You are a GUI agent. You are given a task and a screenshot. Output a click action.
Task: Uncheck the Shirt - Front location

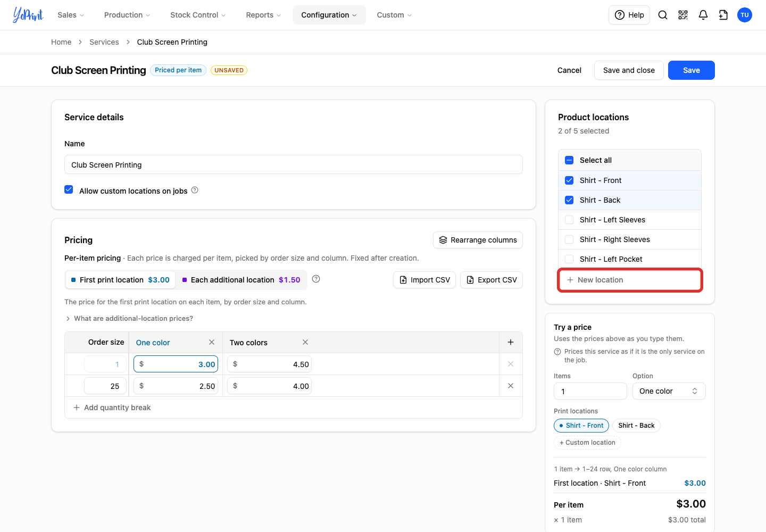(x=569, y=180)
